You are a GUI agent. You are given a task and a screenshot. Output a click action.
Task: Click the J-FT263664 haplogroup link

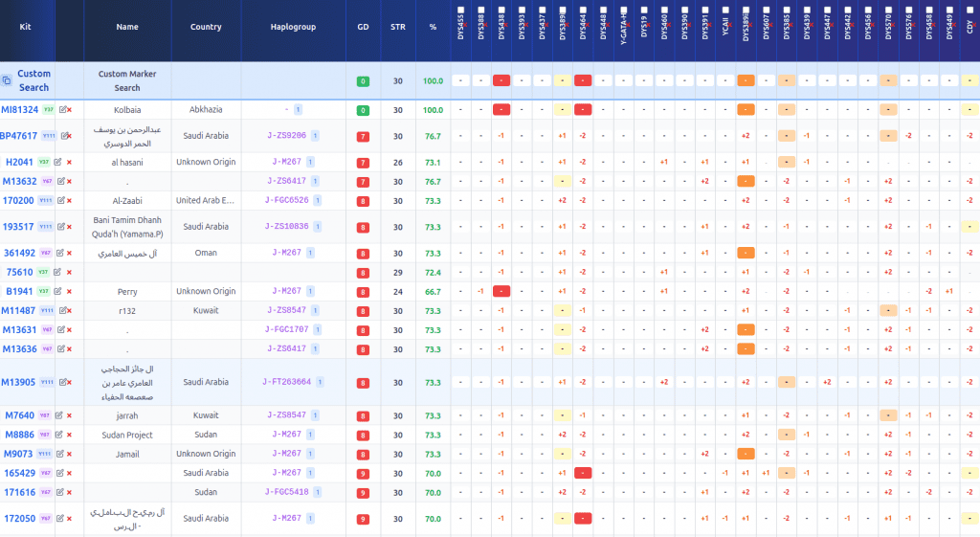coord(286,382)
